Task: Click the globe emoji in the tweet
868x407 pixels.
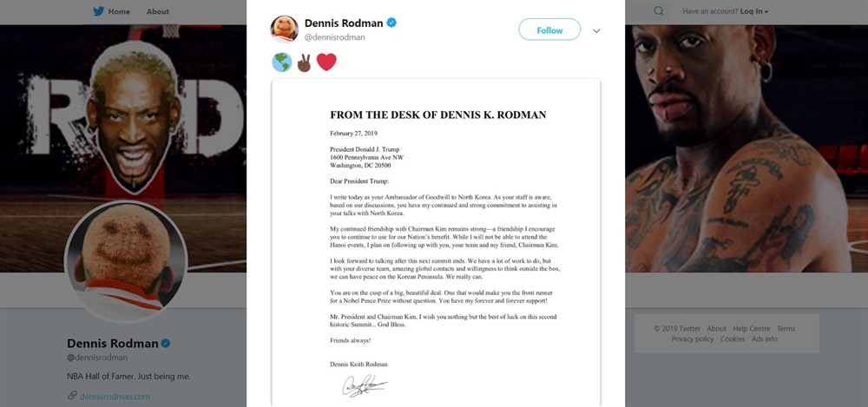Action: tap(281, 62)
